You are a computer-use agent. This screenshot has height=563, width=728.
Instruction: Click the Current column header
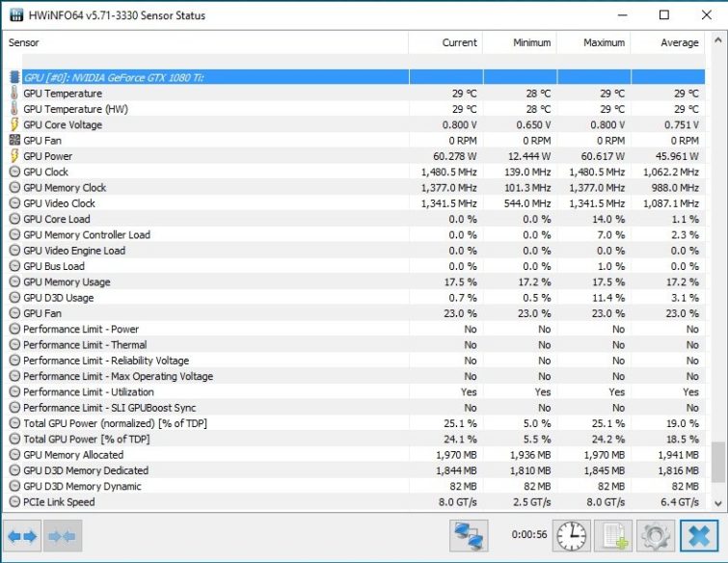(445, 42)
